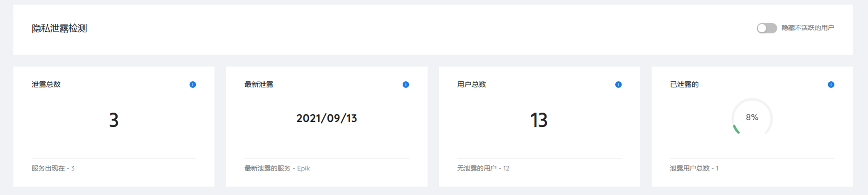The width and height of the screenshot is (868, 195).
Task: Click the 最新泄露的服务 - Epik text
Action: point(277,168)
